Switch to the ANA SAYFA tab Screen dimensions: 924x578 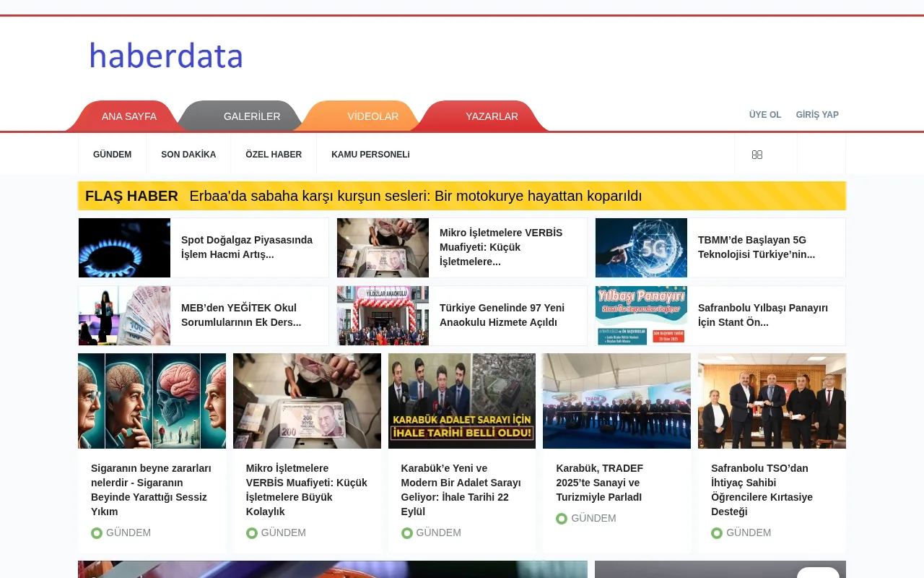pos(128,116)
